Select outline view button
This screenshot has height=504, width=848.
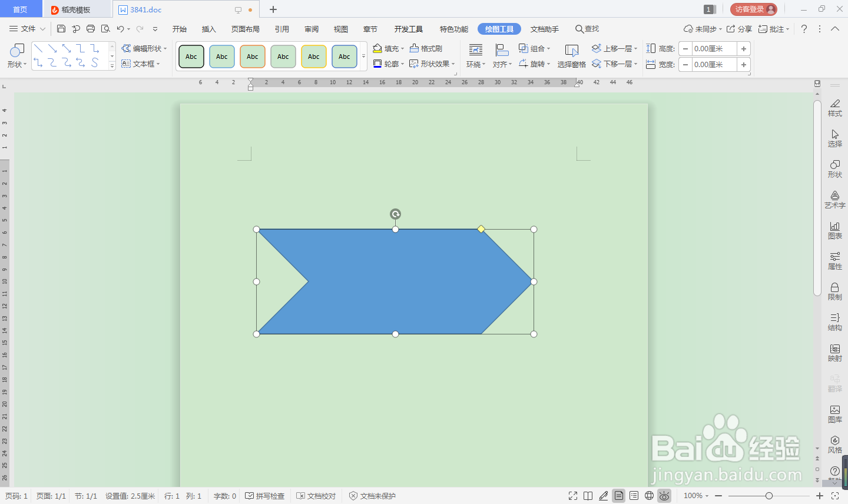pyautogui.click(x=634, y=496)
